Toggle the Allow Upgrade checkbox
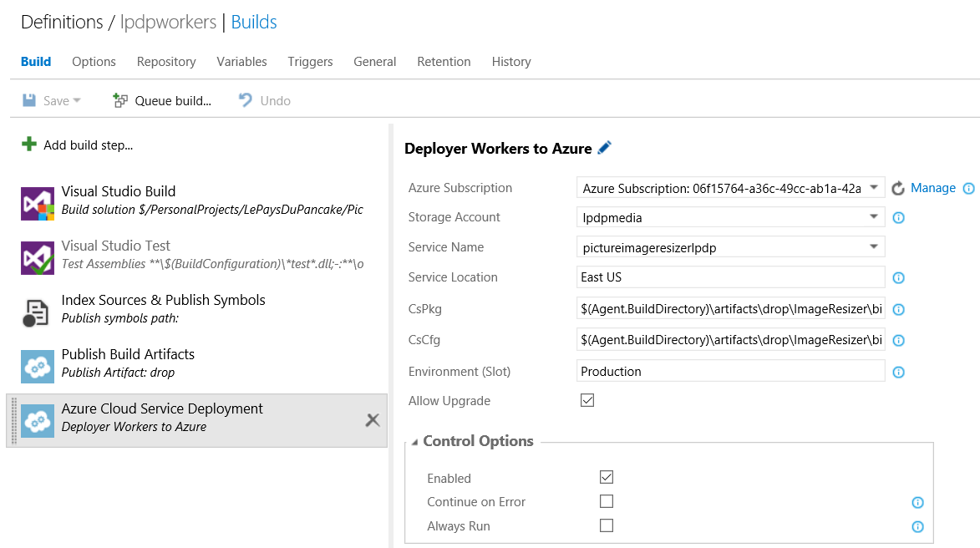This screenshot has height=548, width=980. click(x=586, y=400)
